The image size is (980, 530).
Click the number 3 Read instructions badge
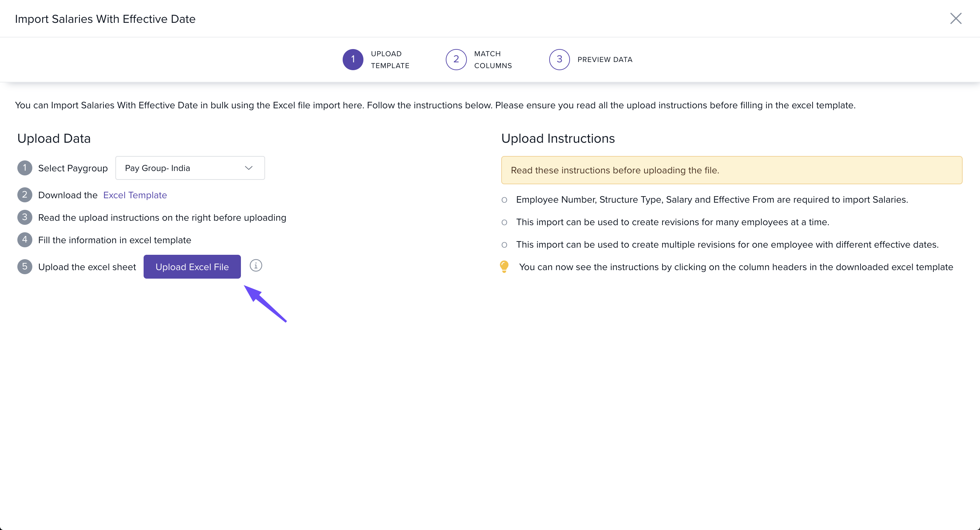25,217
